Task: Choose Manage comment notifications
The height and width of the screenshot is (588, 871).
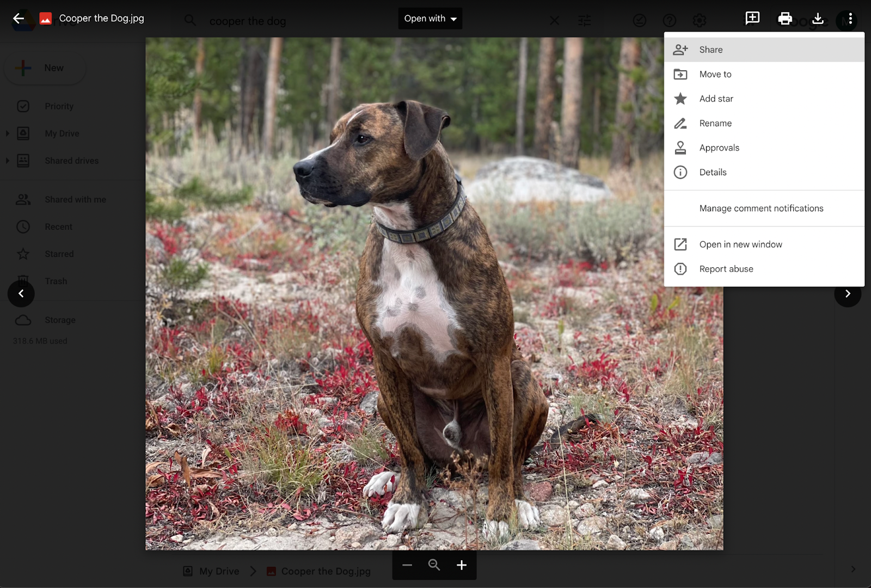Action: point(764,209)
